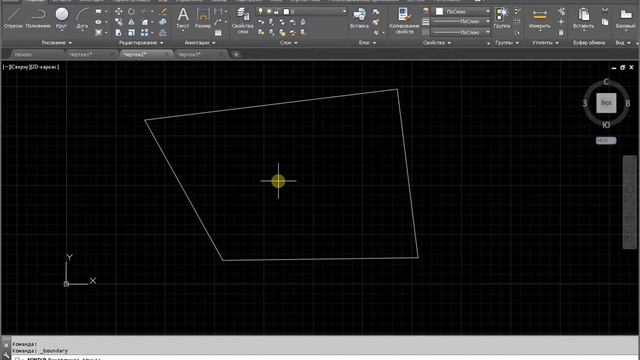Image resolution: width=640 pixels, height=360 pixels.
Task: Click the 2D-каркас visual style label
Action: (x=44, y=67)
